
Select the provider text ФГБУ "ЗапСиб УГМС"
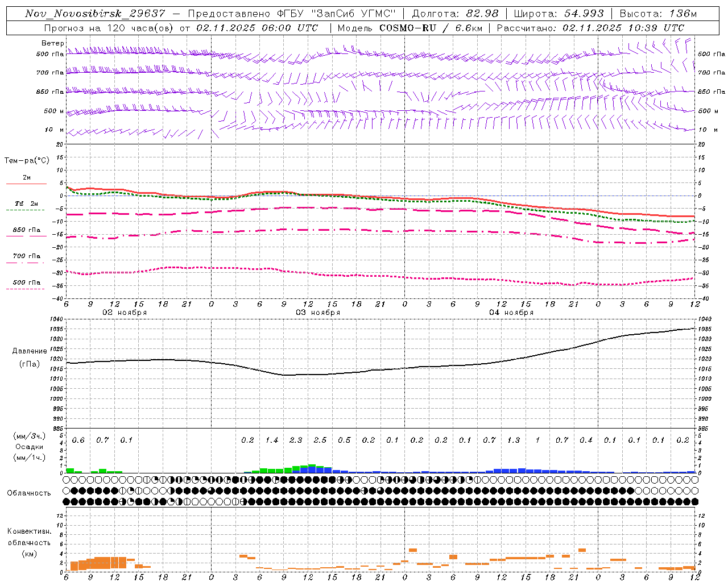pyautogui.click(x=336, y=14)
